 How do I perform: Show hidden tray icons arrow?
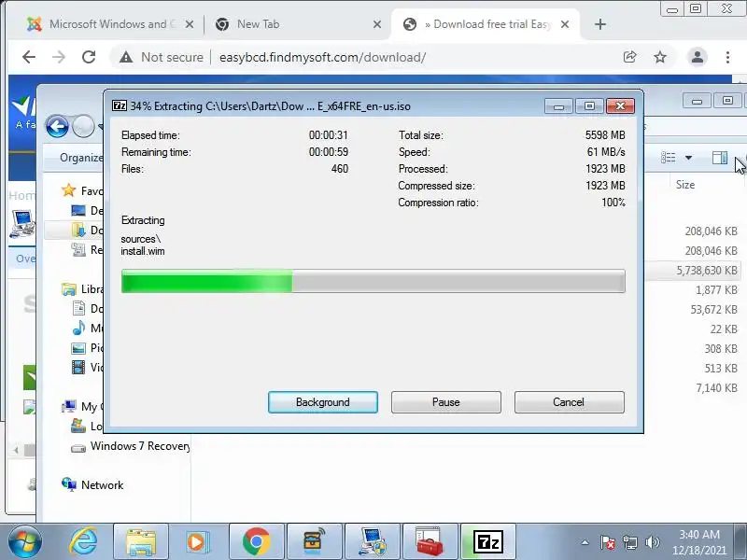click(x=585, y=542)
